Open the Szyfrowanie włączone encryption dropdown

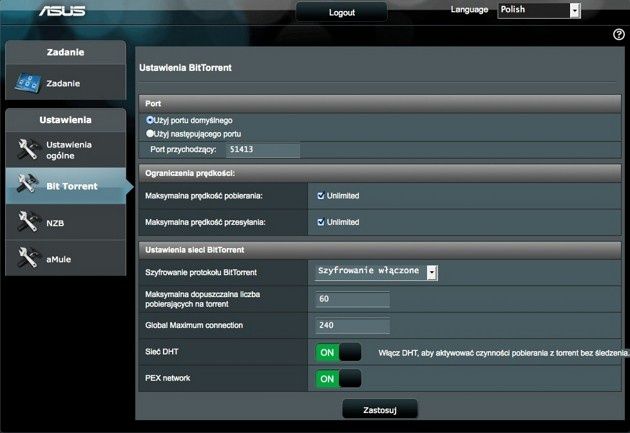click(376, 272)
